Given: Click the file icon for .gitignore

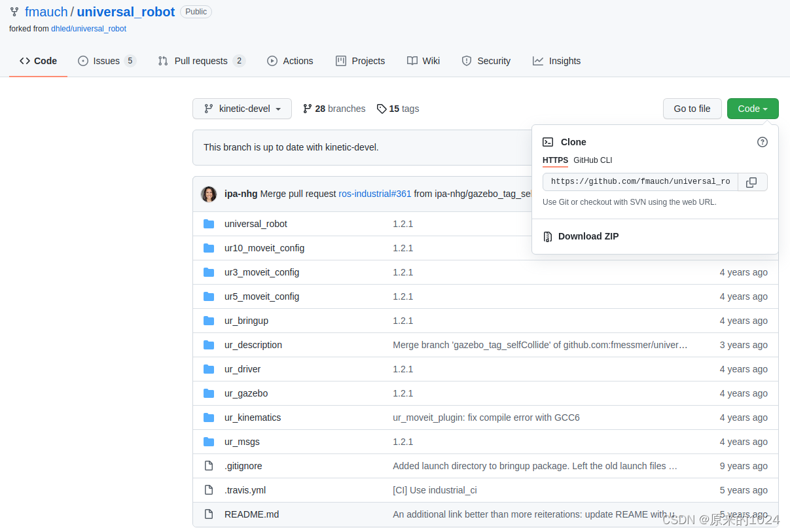Looking at the screenshot, I should pos(209,466).
